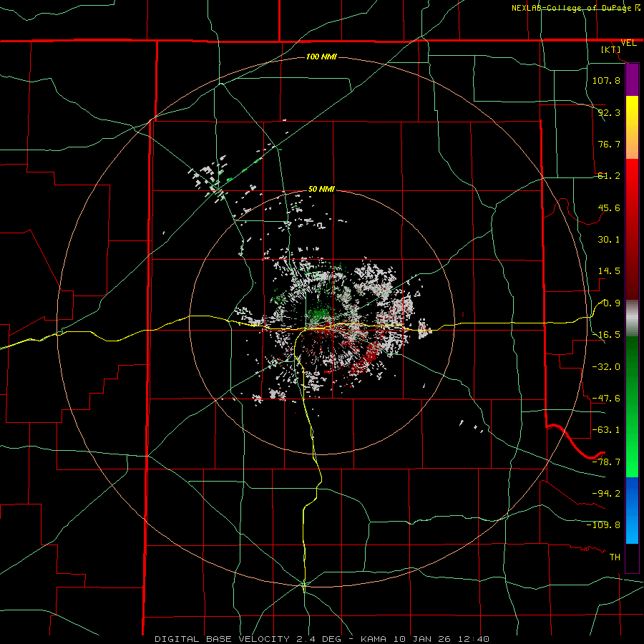Viewport: 644px width, 644px height.
Task: Click the 50 NMI range ring label
Action: coord(321,189)
